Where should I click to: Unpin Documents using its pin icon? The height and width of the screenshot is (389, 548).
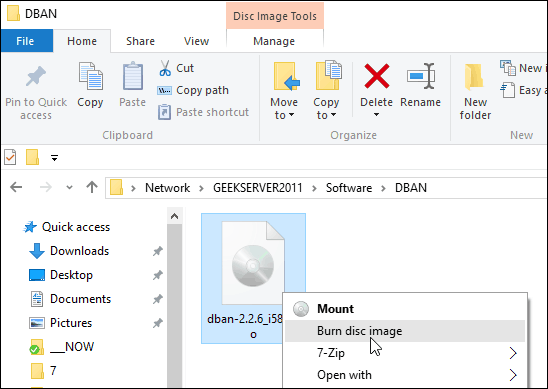158,299
